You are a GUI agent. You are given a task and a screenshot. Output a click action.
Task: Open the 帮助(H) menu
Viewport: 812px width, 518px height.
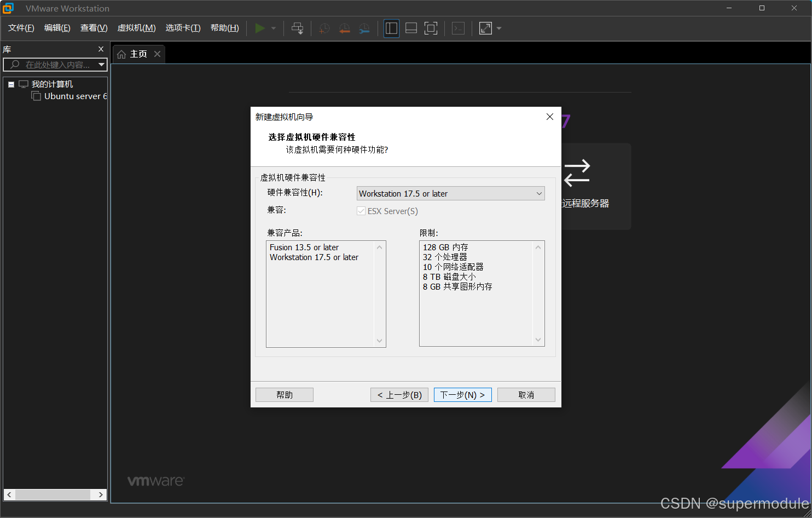click(225, 28)
